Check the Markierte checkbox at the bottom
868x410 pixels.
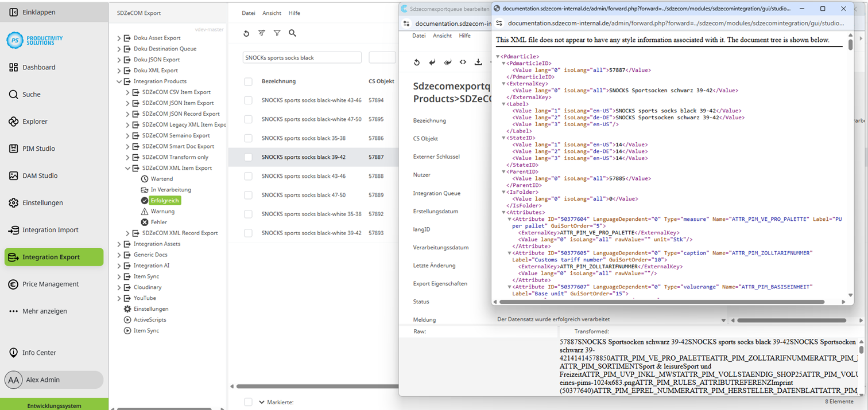coord(248,402)
